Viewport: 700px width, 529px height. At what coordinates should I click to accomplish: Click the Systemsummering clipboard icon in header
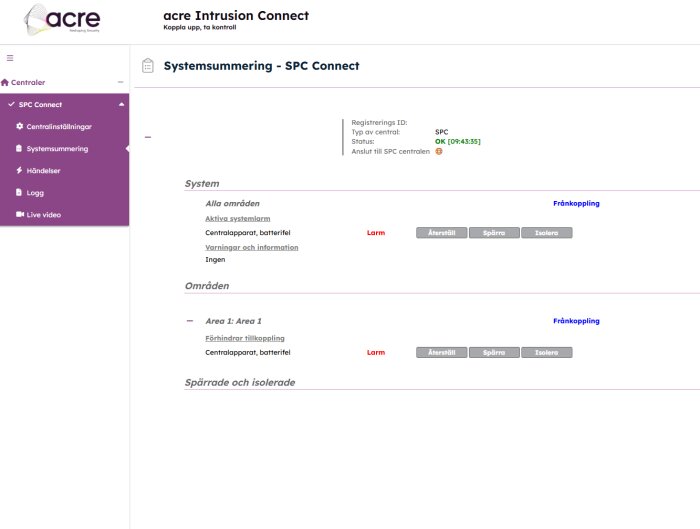click(148, 66)
